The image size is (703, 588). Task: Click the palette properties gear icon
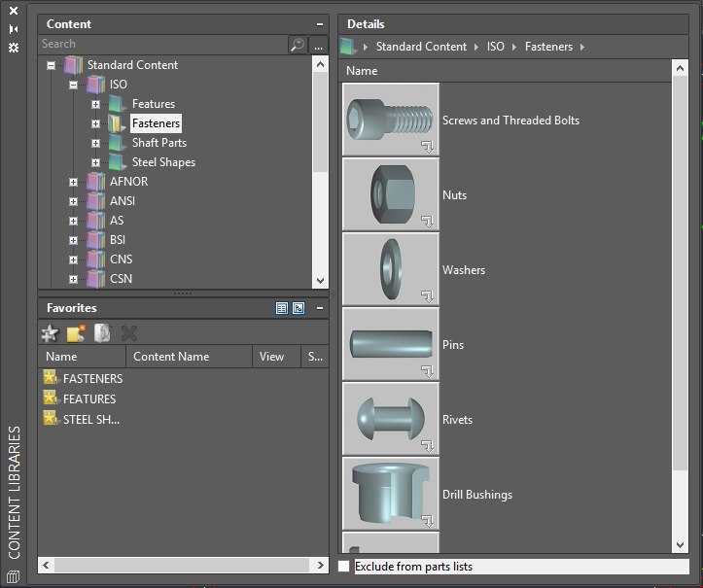point(14,47)
